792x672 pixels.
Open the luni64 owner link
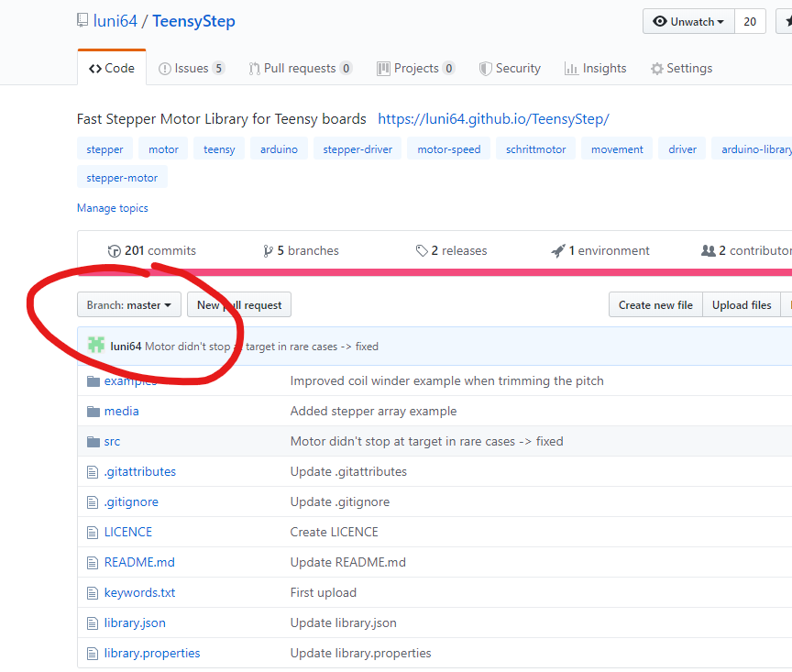tap(115, 21)
